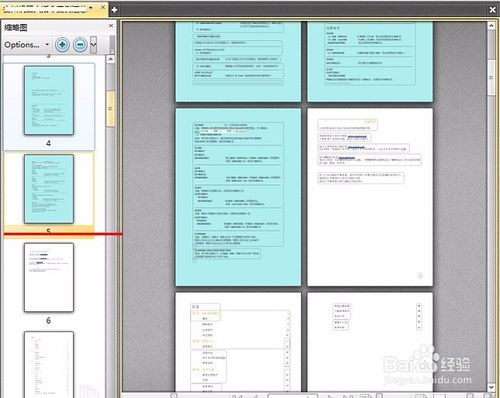Open the Options... dropdown menu

[x=27, y=45]
